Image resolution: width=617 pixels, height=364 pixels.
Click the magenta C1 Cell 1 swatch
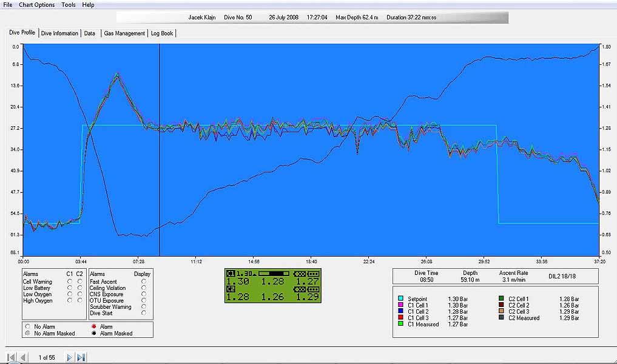click(x=400, y=305)
